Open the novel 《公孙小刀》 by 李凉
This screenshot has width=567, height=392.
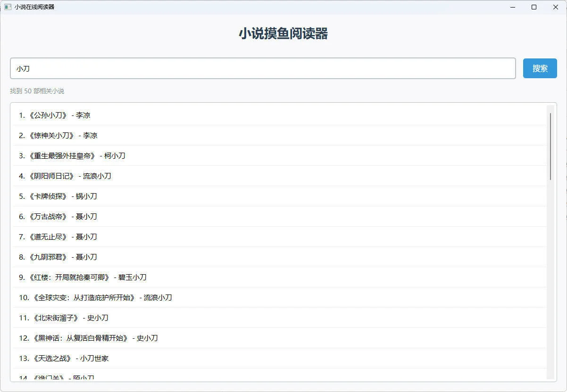pyautogui.click(x=55, y=115)
